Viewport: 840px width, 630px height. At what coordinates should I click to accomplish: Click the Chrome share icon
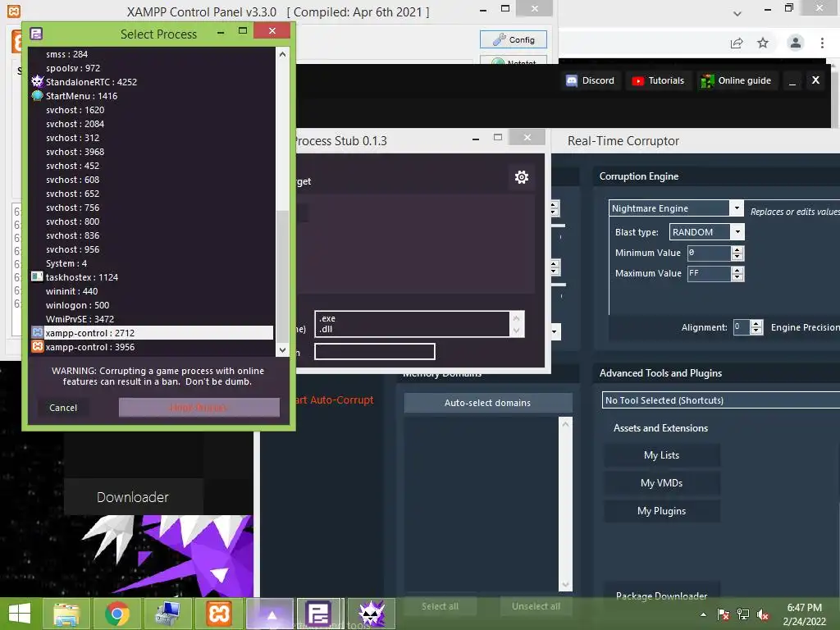[737, 43]
